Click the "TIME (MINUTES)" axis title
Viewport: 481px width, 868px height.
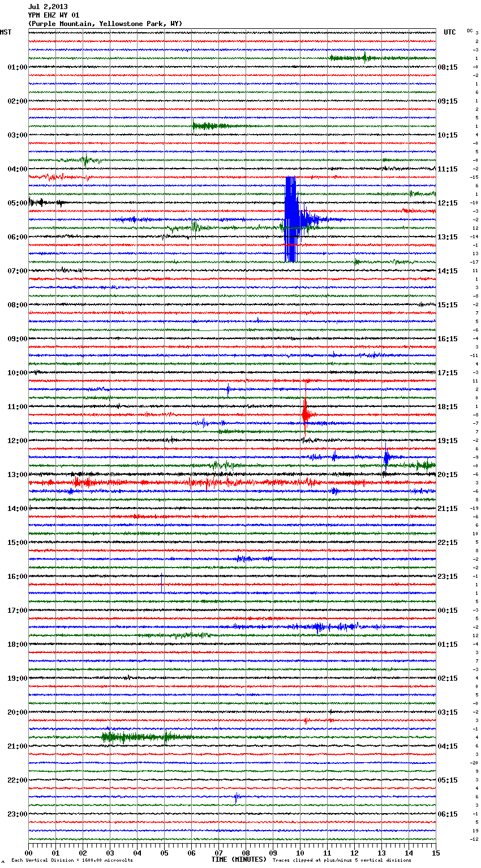click(x=239, y=860)
